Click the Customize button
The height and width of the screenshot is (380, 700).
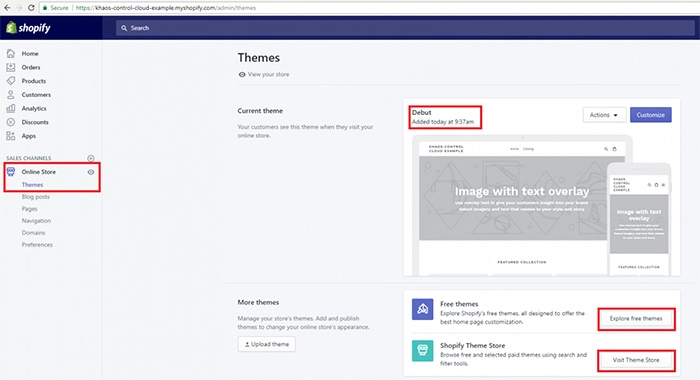coord(650,115)
